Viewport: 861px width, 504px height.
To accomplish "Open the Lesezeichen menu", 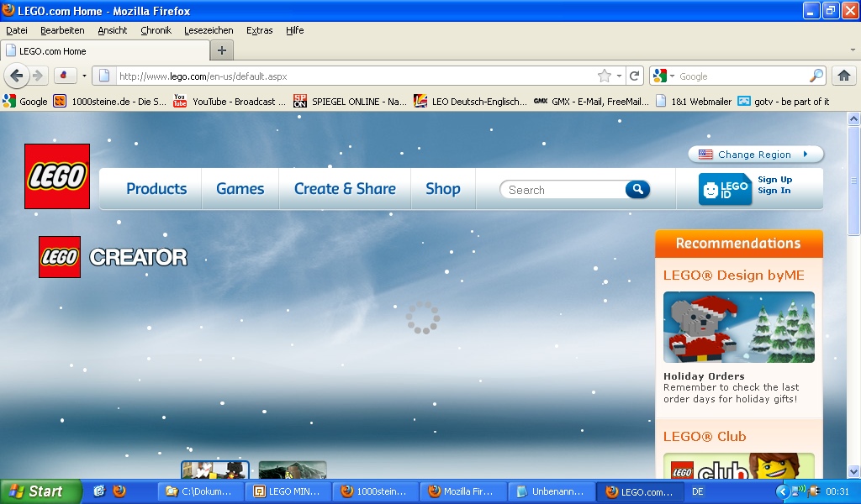I will click(x=209, y=30).
